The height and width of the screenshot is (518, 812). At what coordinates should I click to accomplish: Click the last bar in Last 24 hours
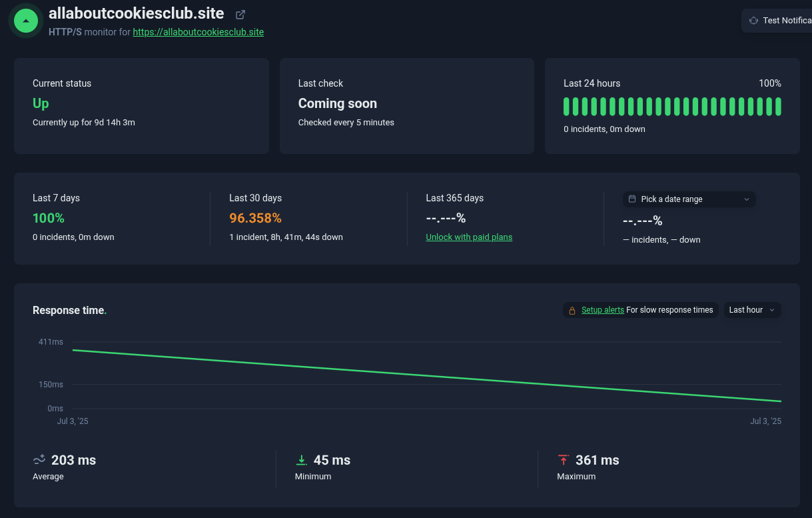[x=778, y=107]
